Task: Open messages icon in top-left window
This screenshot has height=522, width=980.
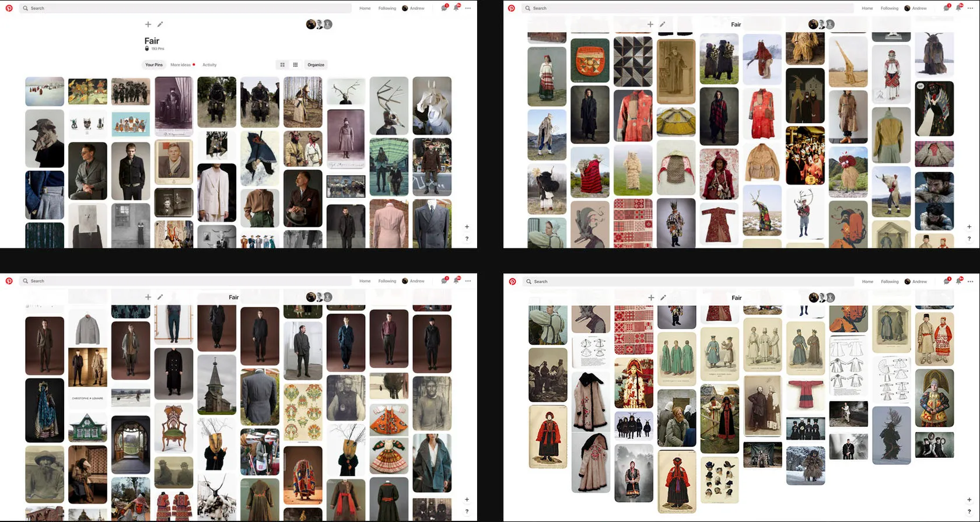Action: [x=444, y=8]
